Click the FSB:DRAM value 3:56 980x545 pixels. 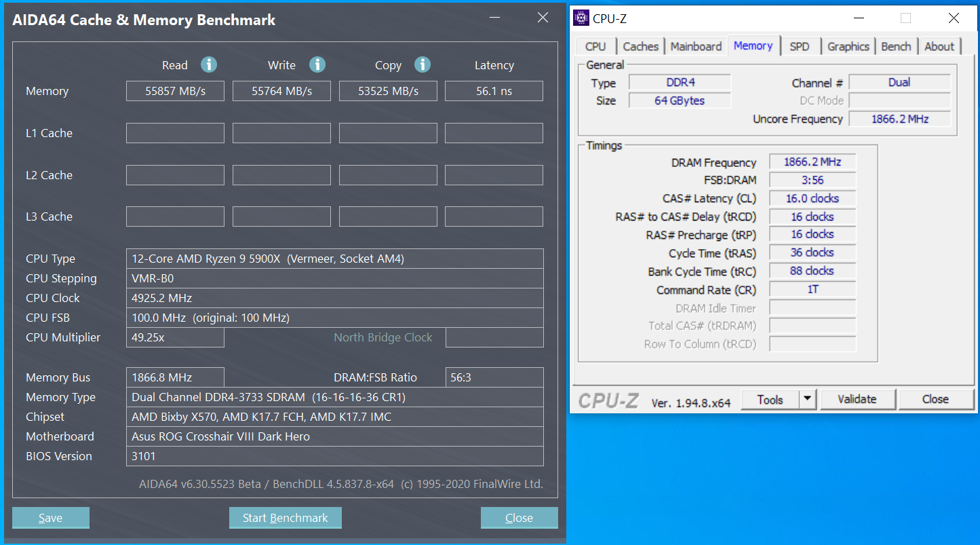pos(812,180)
